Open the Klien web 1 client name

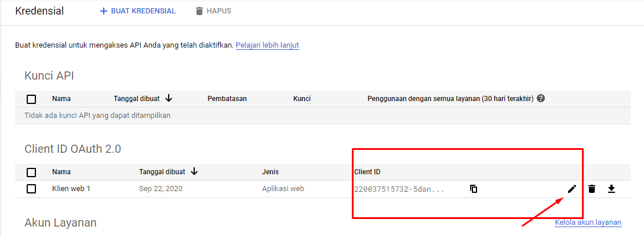pyautogui.click(x=71, y=189)
